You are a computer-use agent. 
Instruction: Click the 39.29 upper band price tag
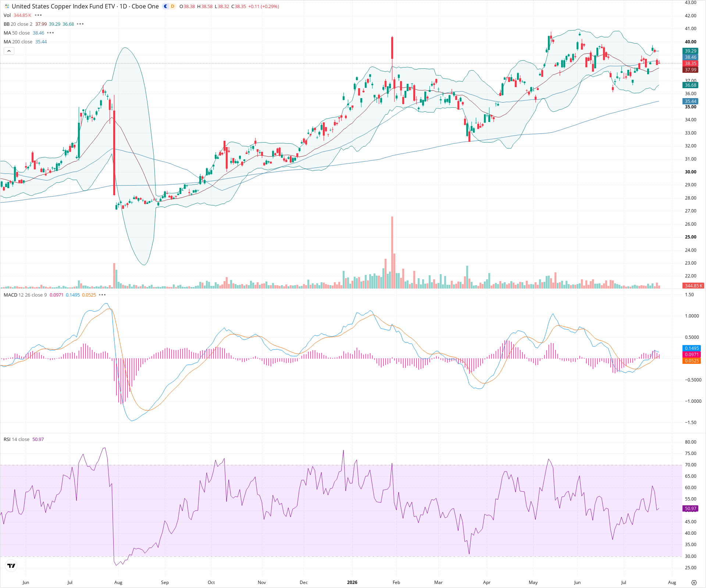point(691,51)
